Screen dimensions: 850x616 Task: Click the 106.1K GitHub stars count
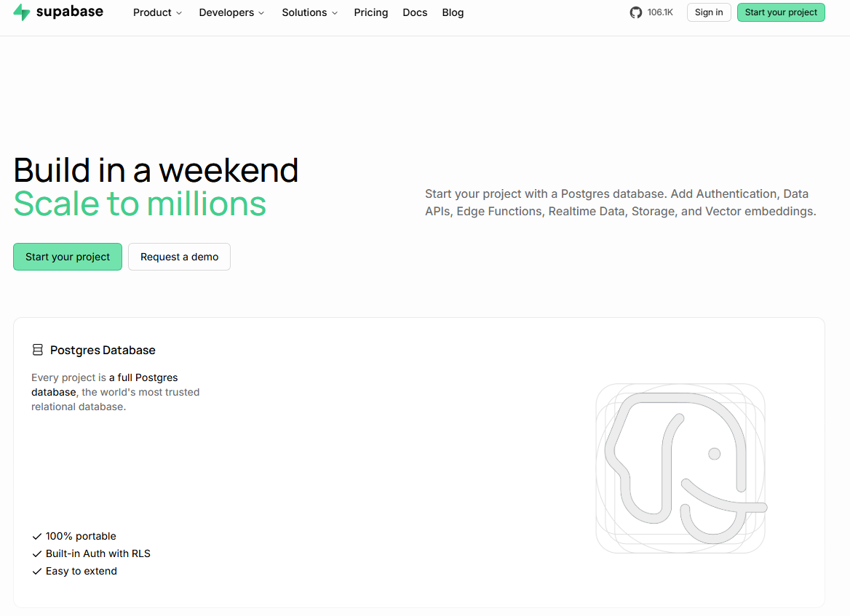pyautogui.click(x=660, y=12)
